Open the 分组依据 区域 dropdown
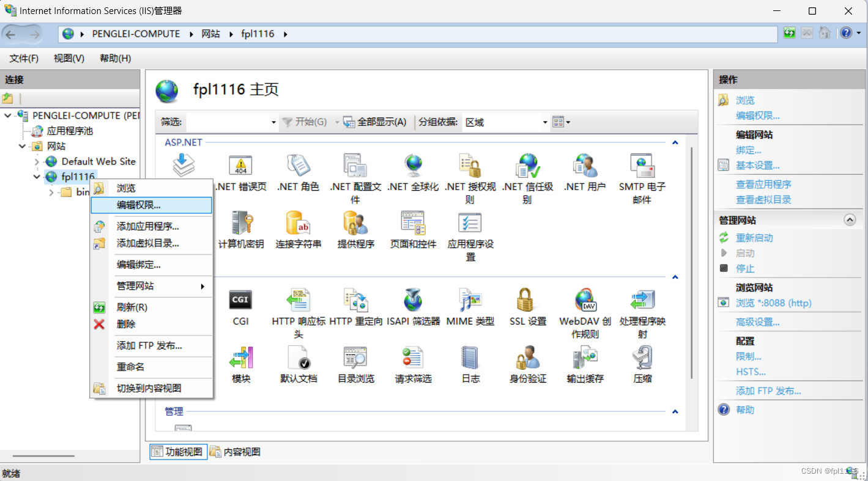 click(505, 122)
